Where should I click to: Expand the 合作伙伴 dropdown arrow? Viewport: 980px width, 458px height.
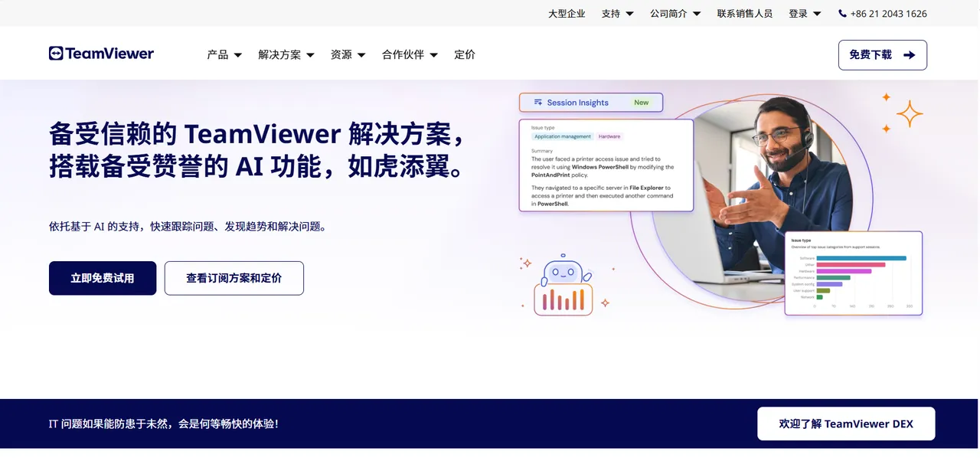[433, 55]
